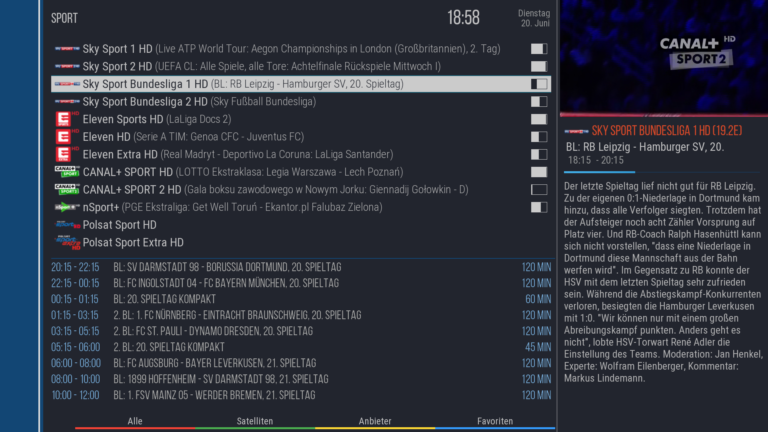The image size is (768, 432).
Task: Click channel logo beside info panel title
Action: coord(576,131)
